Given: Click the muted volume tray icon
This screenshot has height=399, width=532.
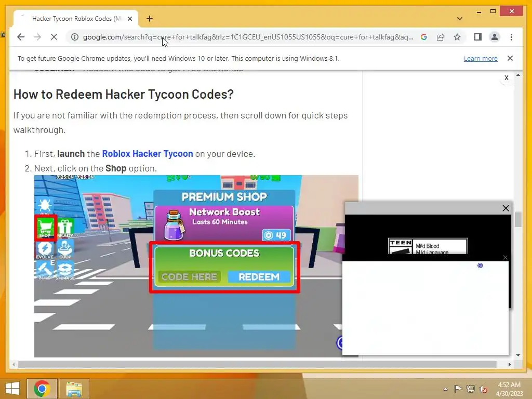Looking at the screenshot, I should pyautogui.click(x=483, y=389).
